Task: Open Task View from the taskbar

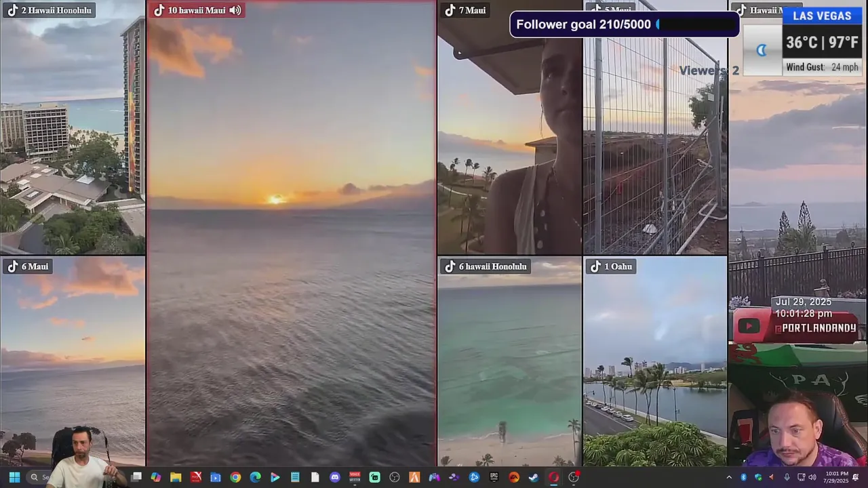Action: 136,477
